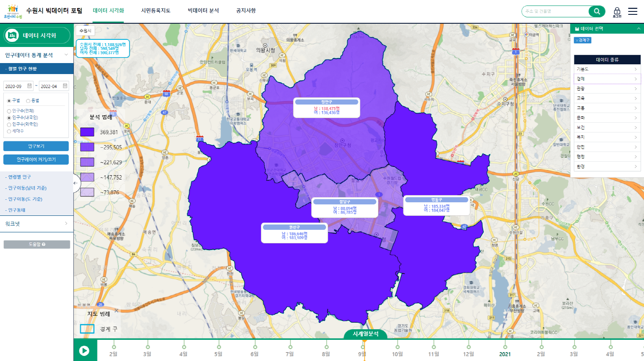Switch to 시민등록지도 menu
644x361 pixels.
(155, 11)
